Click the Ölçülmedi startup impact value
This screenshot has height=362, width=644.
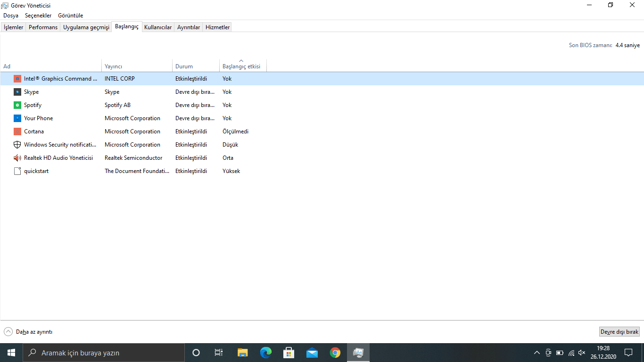[x=236, y=132]
